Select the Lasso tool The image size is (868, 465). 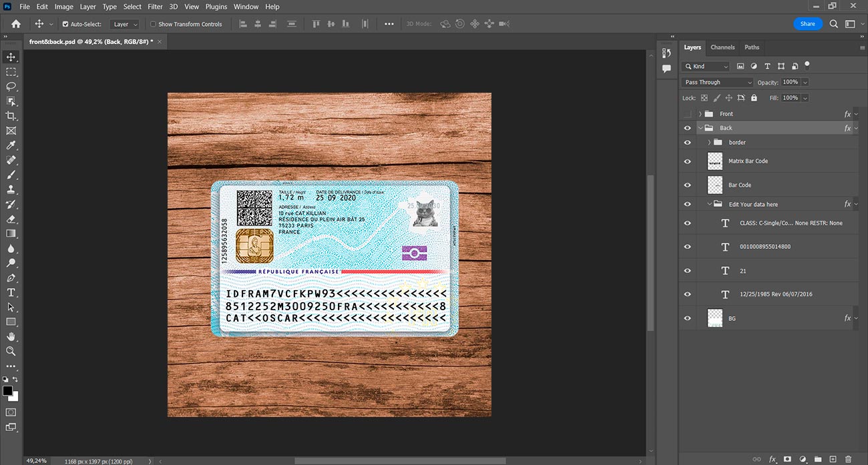[x=11, y=87]
